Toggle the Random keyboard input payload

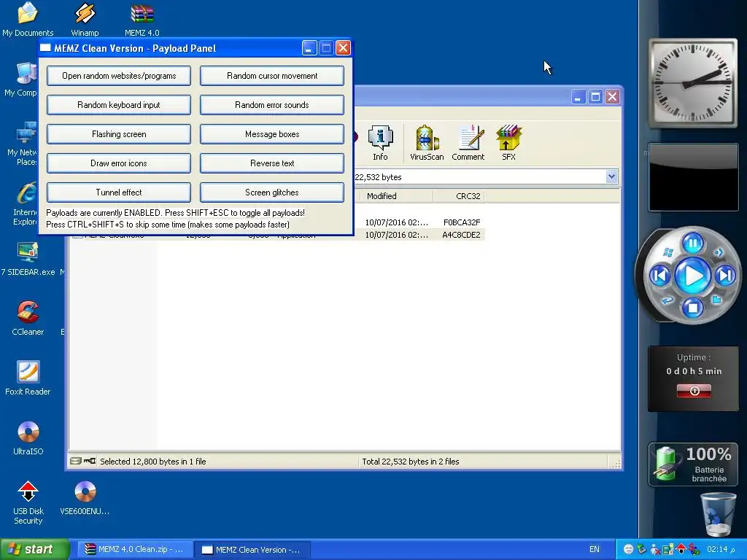coord(119,105)
